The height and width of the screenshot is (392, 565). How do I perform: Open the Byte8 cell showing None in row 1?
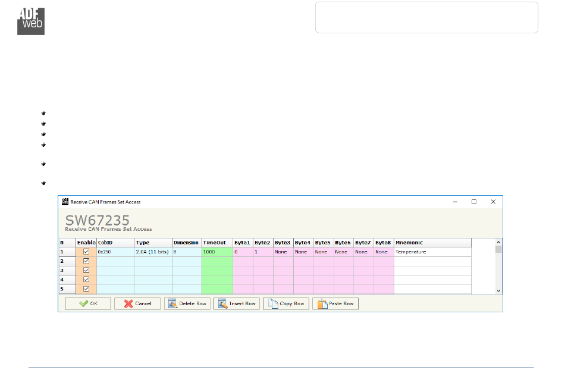[x=383, y=252]
